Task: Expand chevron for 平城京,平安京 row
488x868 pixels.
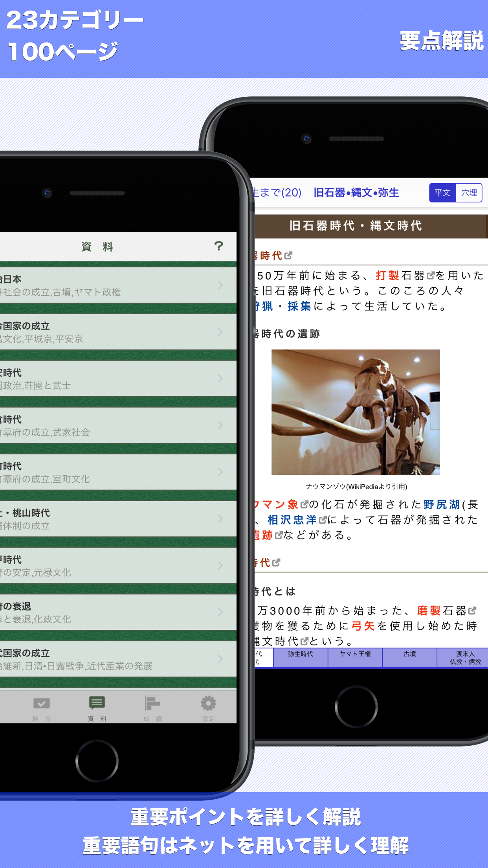Action: (220, 332)
